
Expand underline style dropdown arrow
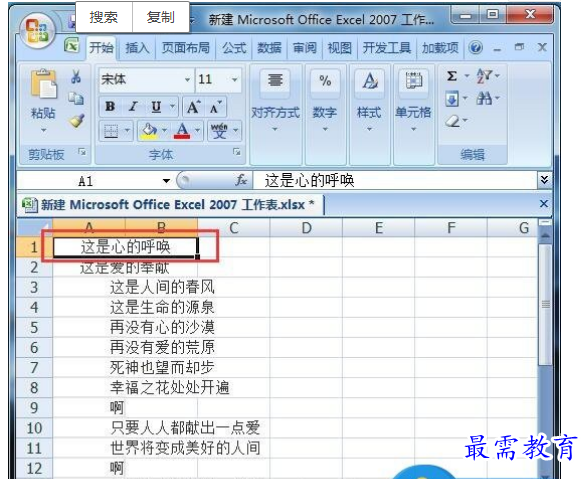(172, 107)
